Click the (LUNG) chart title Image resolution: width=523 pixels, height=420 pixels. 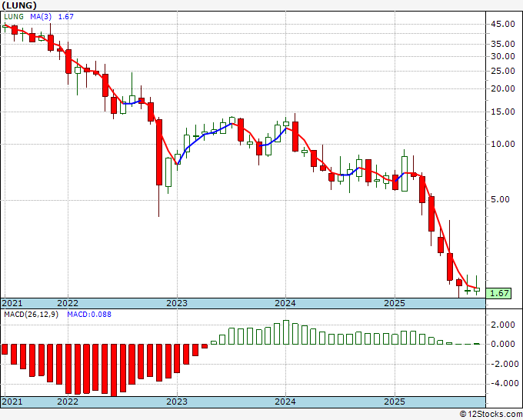point(19,5)
